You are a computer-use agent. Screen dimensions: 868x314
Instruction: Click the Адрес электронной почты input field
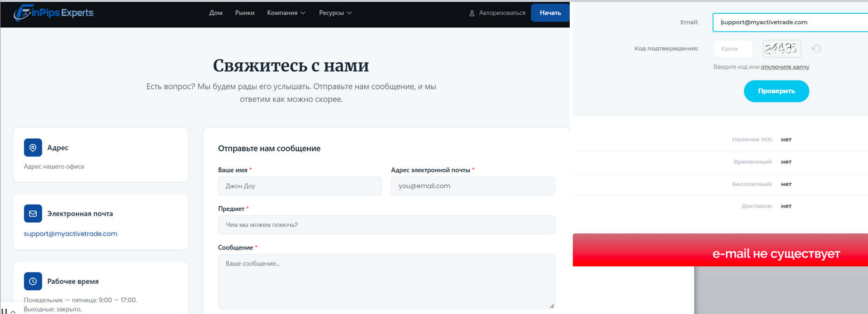click(473, 186)
